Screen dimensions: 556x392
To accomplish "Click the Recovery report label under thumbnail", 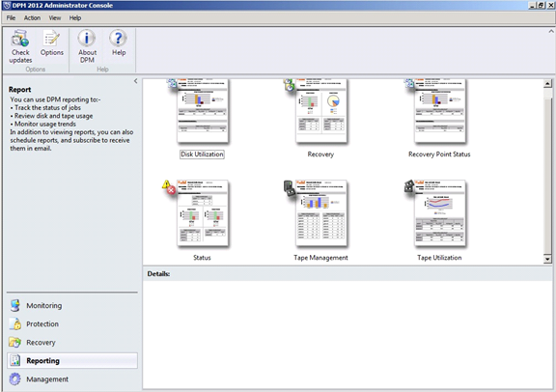I will (x=320, y=154).
